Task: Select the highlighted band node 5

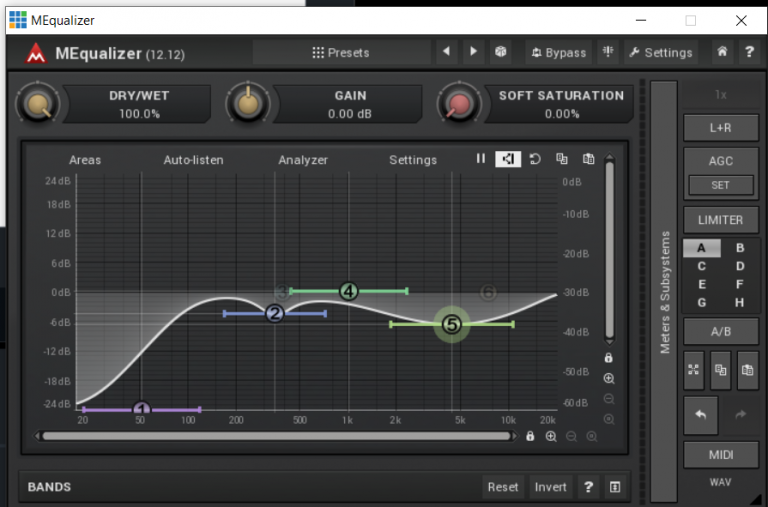Action: click(452, 324)
